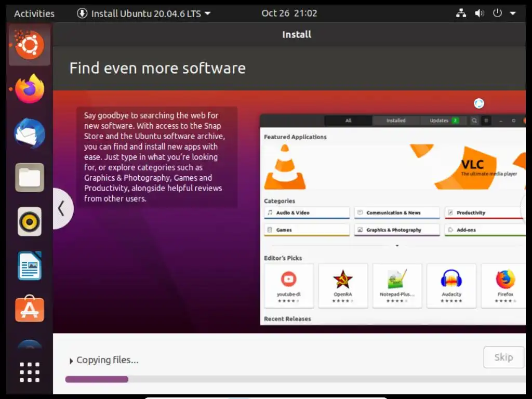Select the Installed tab in the software preview
The image size is (532, 399).
coord(396,121)
